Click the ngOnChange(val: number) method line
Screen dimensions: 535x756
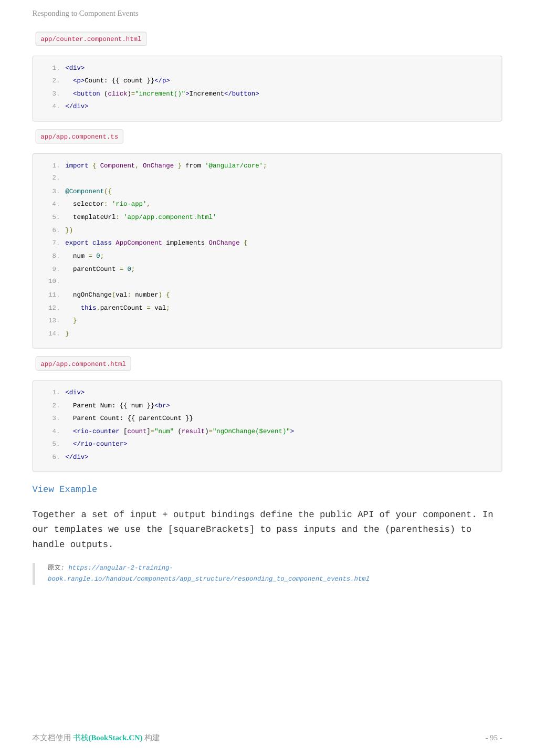point(121,295)
